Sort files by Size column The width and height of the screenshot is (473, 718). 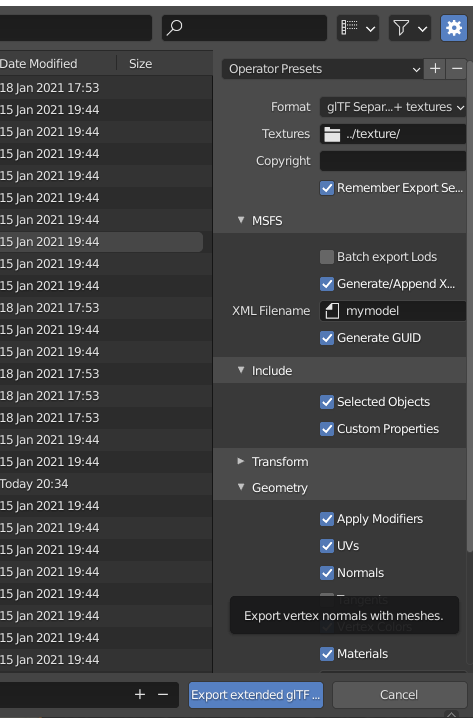click(x=140, y=64)
